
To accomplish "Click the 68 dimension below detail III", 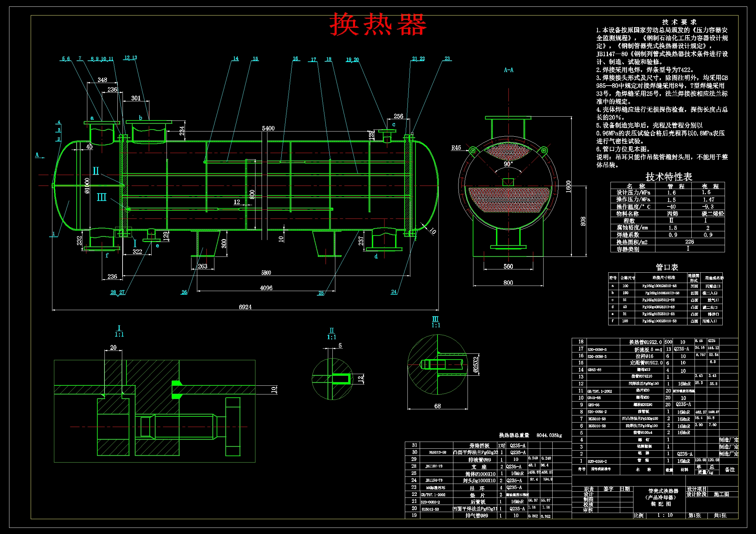I will pos(437,406).
